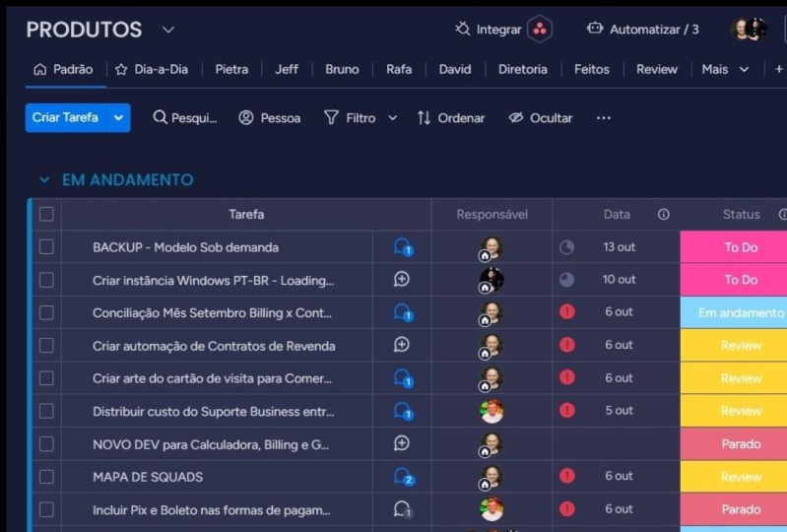Click the empty date cell of NOVO DEV row
Image resolution: width=787 pixels, height=532 pixels.
pyautogui.click(x=616, y=444)
